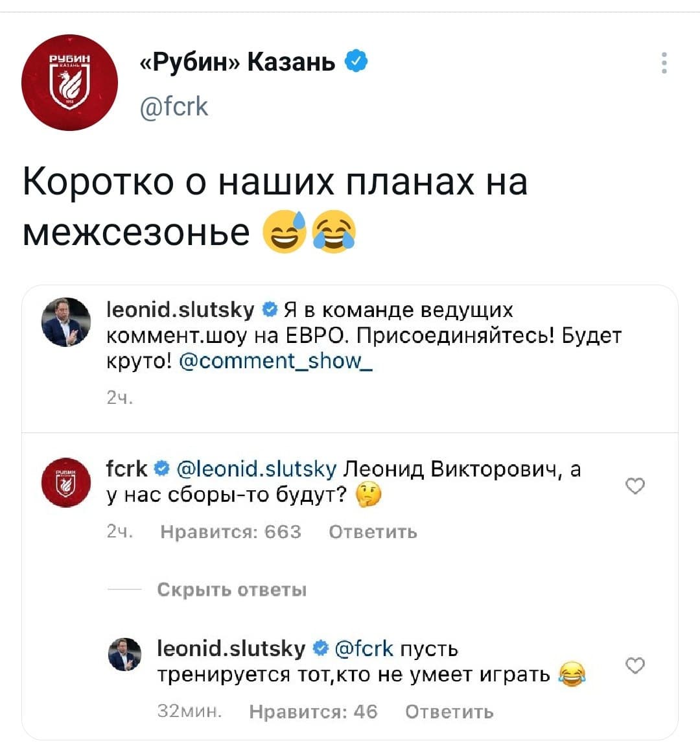Click leonid.slutsky avatar in the reply
This screenshot has width=700, height=754.
click(x=124, y=654)
